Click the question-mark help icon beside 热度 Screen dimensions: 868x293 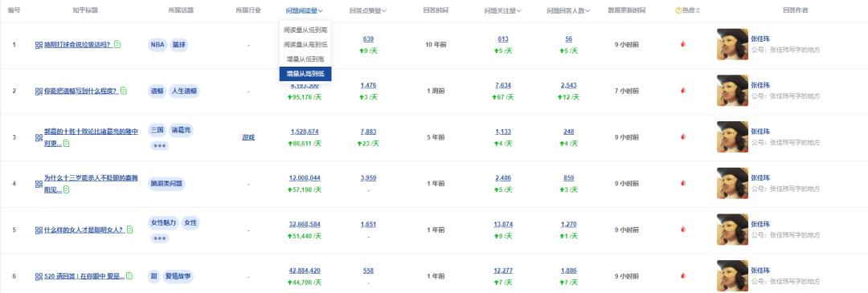(678, 10)
